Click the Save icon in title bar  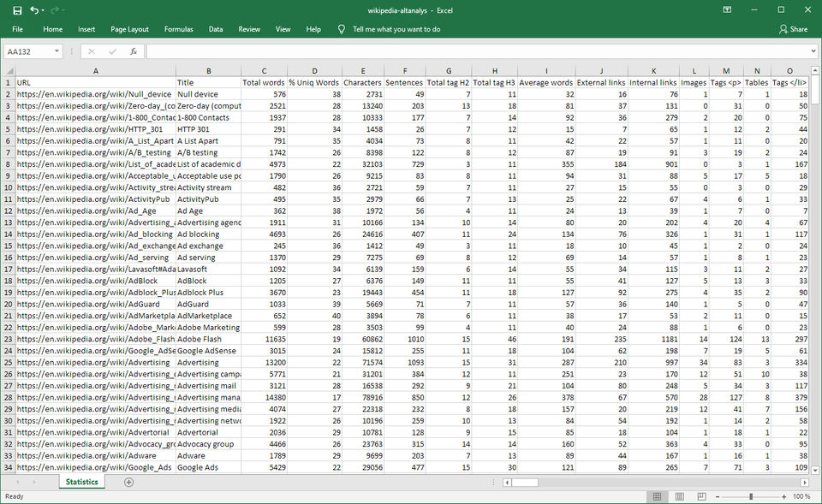[17, 9]
